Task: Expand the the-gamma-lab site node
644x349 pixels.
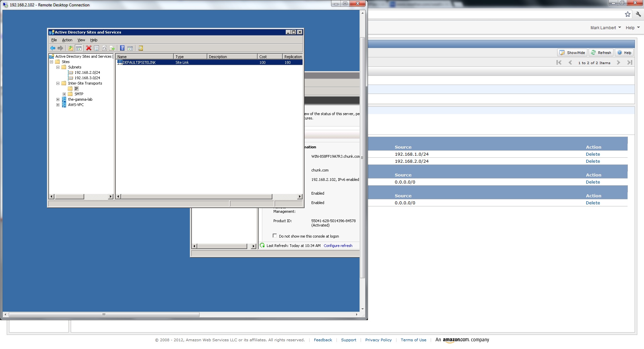Action: 58,100
